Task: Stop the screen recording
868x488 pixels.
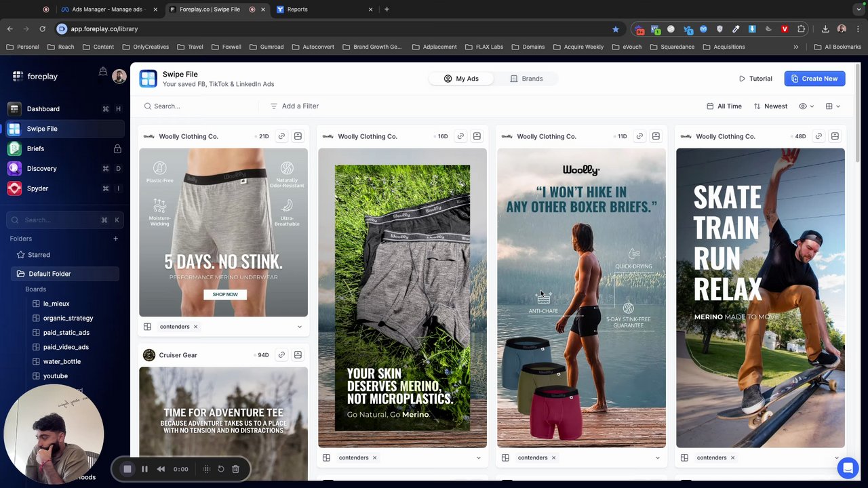Action: (127, 469)
